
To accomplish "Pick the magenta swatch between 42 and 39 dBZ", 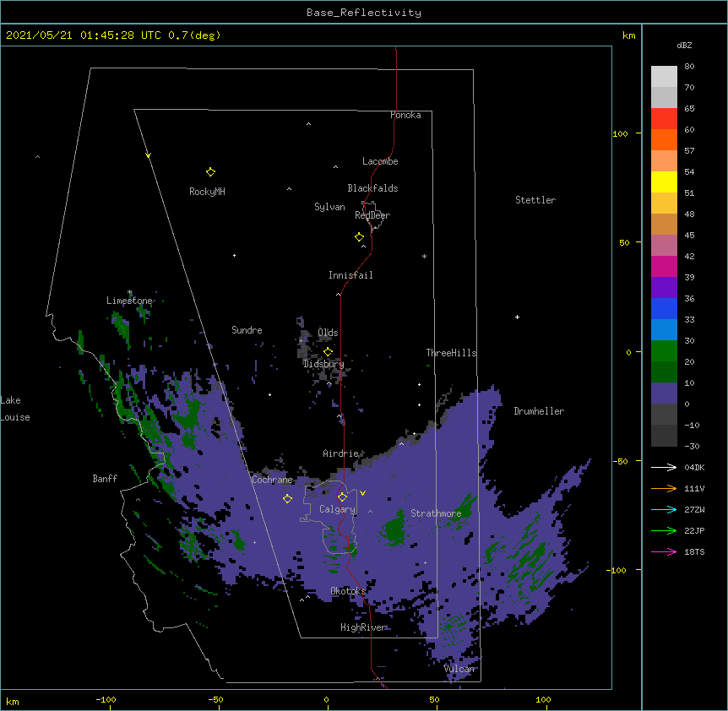I will pyautogui.click(x=664, y=266).
